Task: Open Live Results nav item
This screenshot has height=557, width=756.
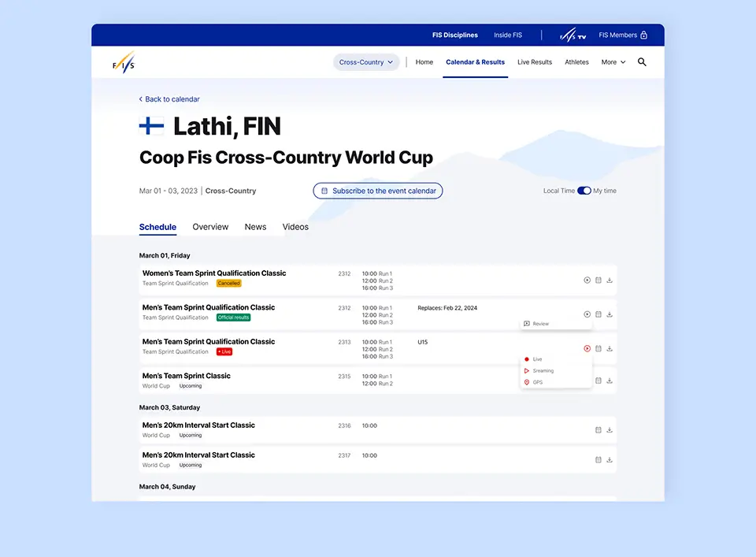Action: 535,62
